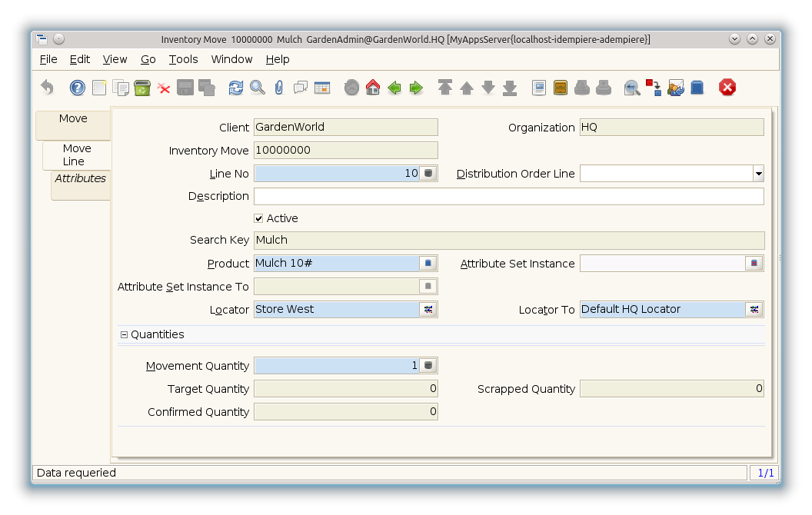Click the red Exit window icon
The width and height of the screenshot is (812, 515).
coord(727,88)
